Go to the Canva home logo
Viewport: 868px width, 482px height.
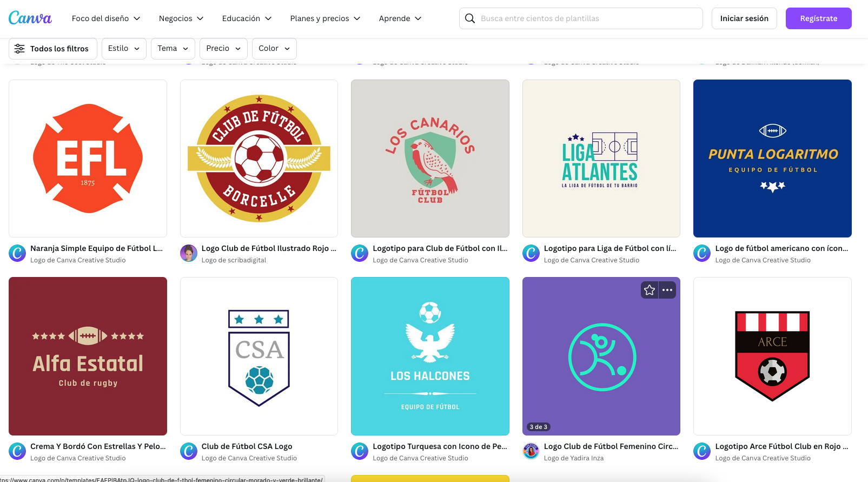(30, 18)
